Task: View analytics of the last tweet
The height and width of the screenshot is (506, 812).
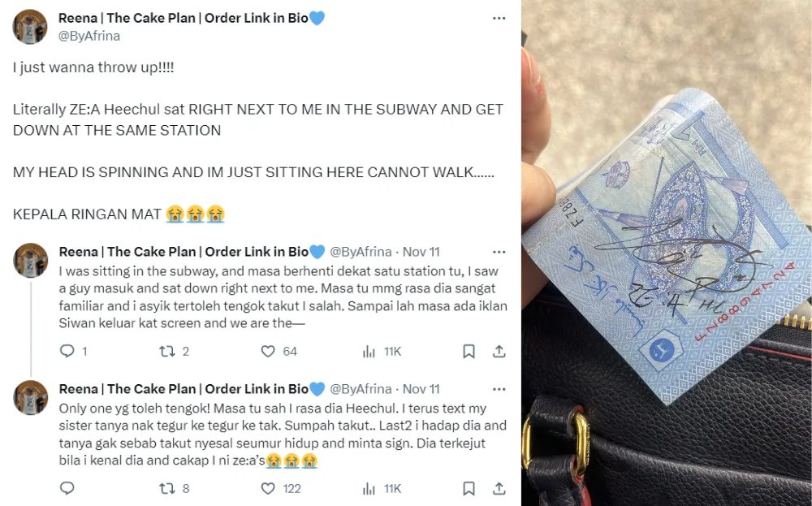Action: point(369,490)
